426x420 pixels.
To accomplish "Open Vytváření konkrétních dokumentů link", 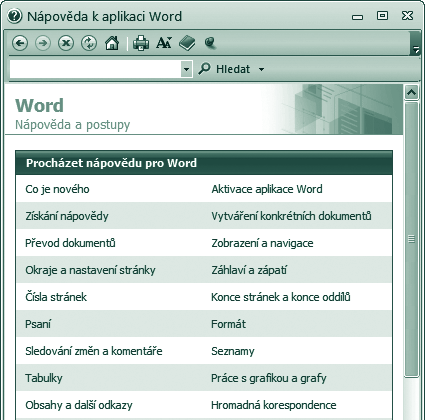I will coord(291,216).
